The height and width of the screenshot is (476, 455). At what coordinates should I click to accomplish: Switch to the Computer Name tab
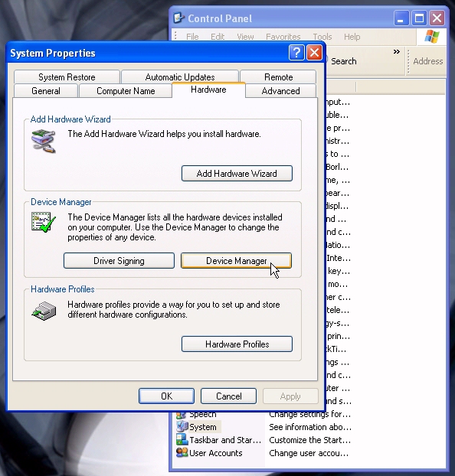coord(126,91)
